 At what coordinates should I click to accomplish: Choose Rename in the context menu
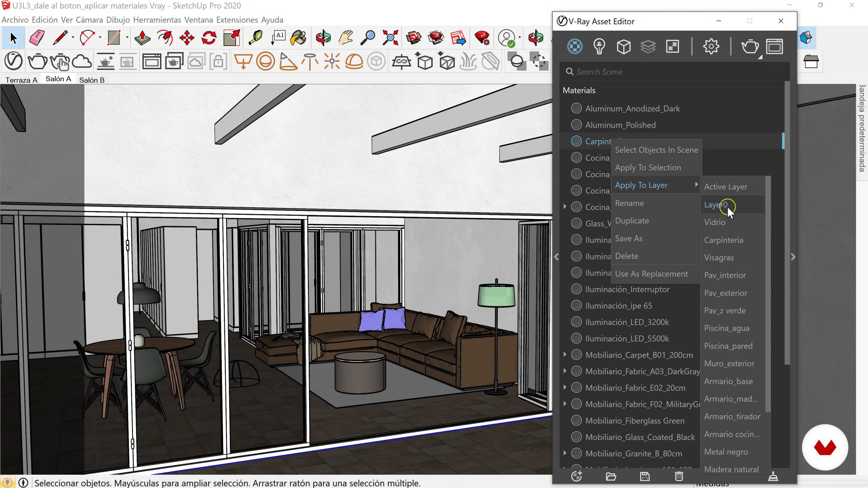[656, 203]
